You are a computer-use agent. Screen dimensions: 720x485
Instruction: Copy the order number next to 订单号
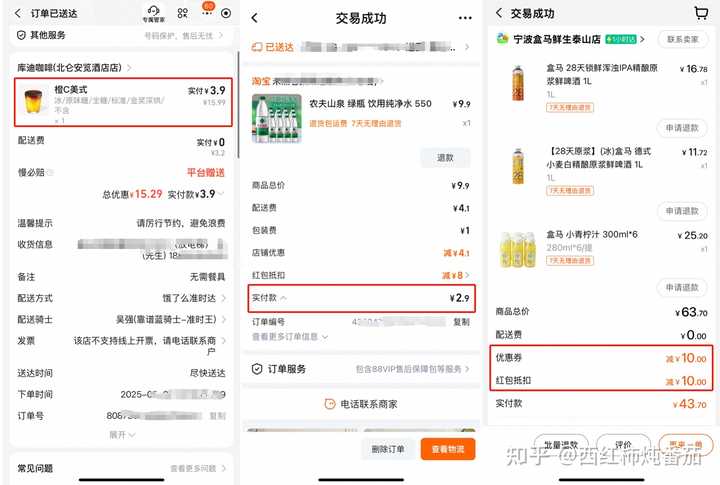tap(218, 416)
